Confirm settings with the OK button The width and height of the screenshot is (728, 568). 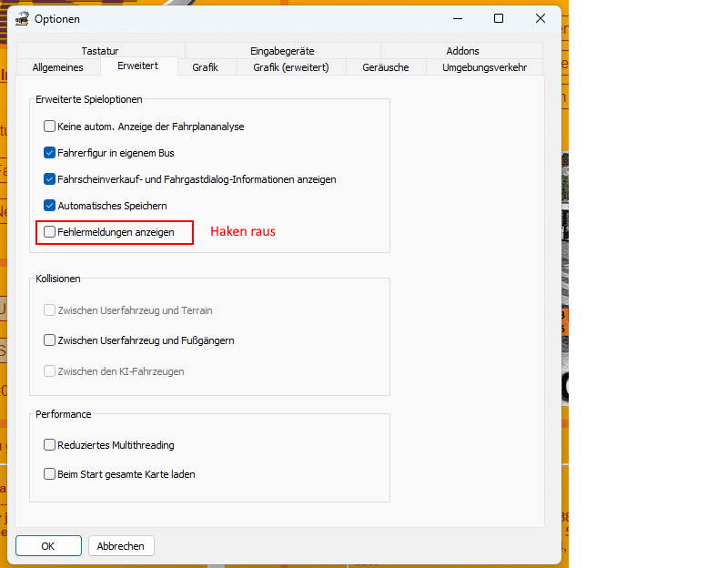click(48, 546)
